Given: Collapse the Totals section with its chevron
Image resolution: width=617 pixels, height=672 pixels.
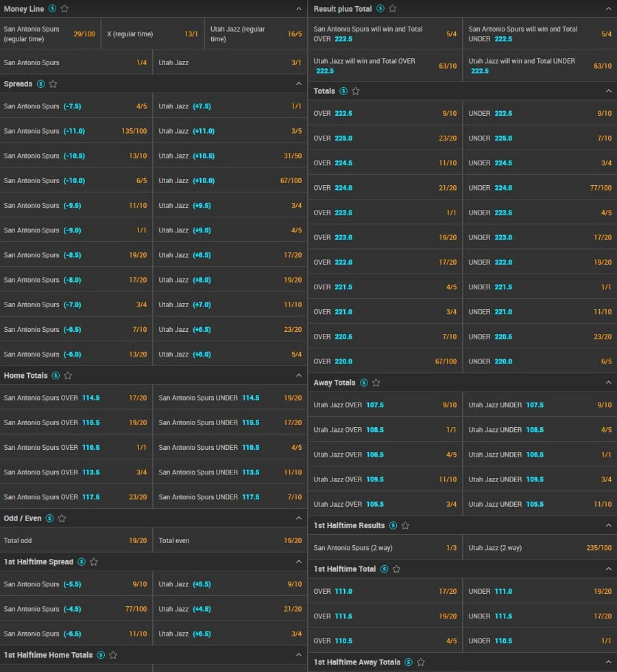Looking at the screenshot, I should (x=609, y=91).
